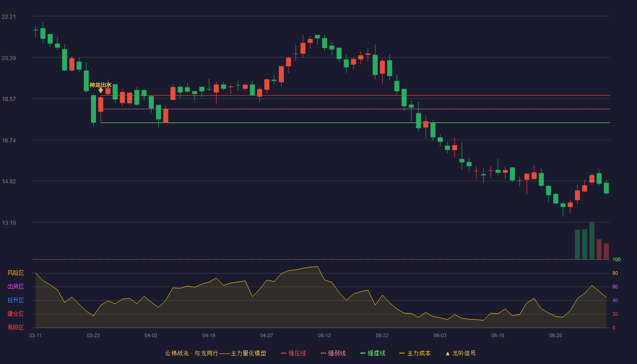Click the tallest green volume bar
The height and width of the screenshot is (364, 637).
coord(592,241)
